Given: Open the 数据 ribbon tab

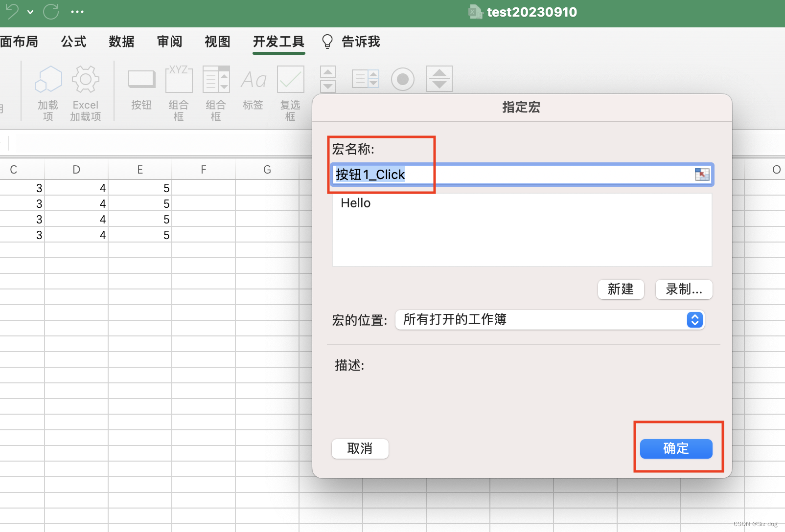Looking at the screenshot, I should (122, 42).
